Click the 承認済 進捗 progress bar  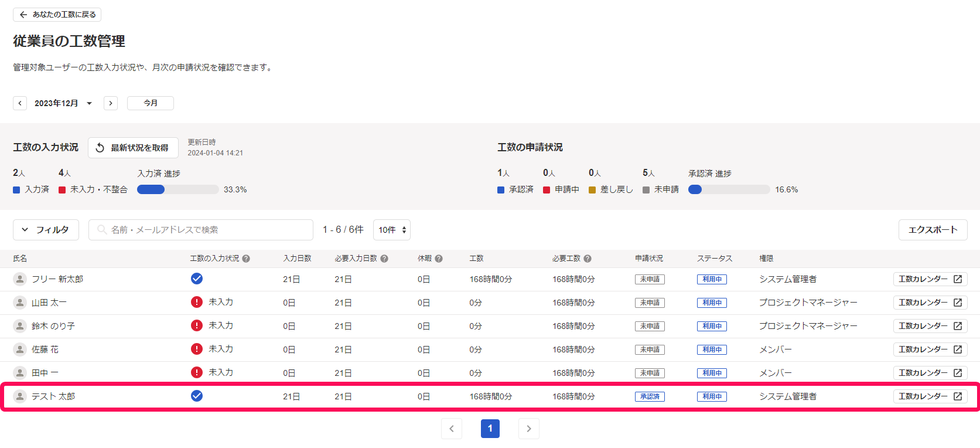tap(729, 189)
